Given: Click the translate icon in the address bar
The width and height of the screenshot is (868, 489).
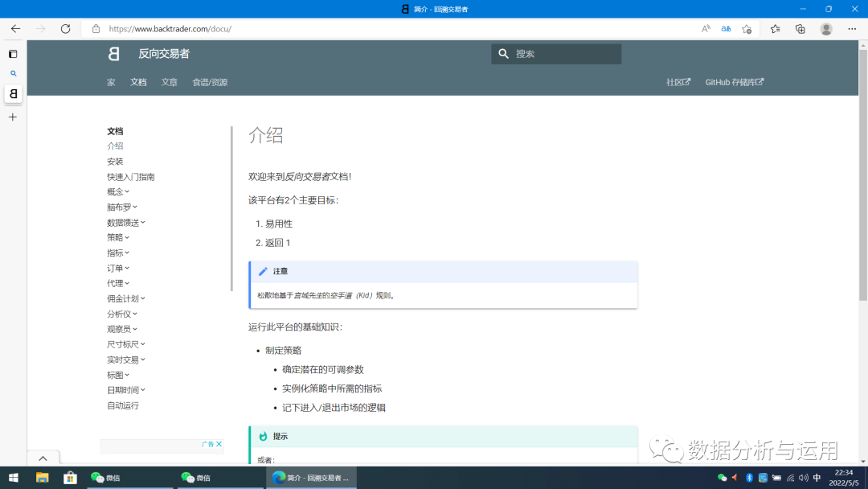Looking at the screenshot, I should pyautogui.click(x=725, y=27).
